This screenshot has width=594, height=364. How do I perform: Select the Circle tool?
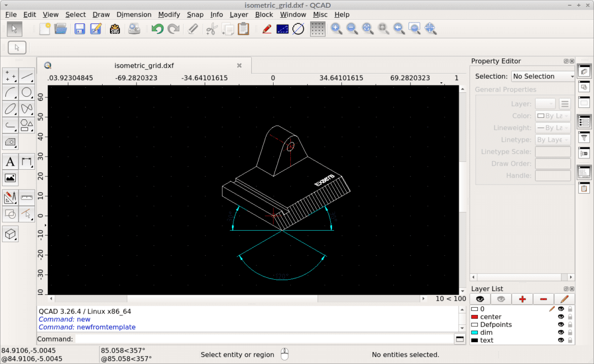tap(27, 92)
